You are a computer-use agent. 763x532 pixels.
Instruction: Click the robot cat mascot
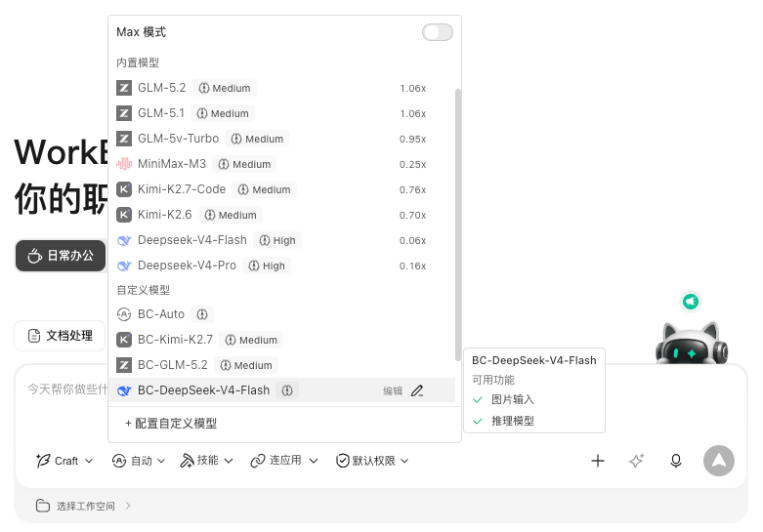692,343
